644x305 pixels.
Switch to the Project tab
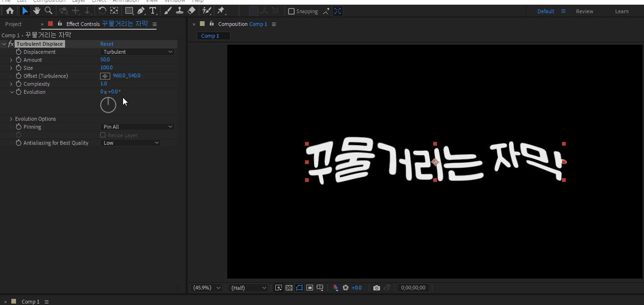click(x=13, y=24)
